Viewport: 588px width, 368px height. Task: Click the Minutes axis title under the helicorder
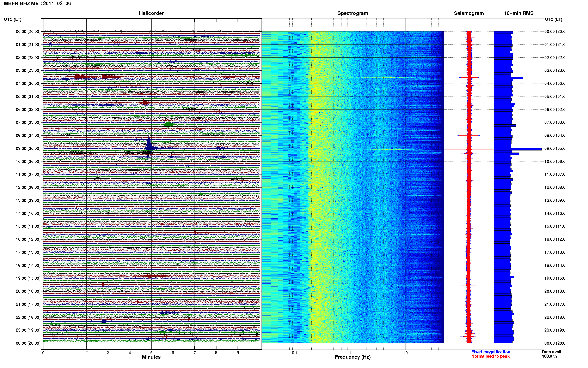click(151, 357)
